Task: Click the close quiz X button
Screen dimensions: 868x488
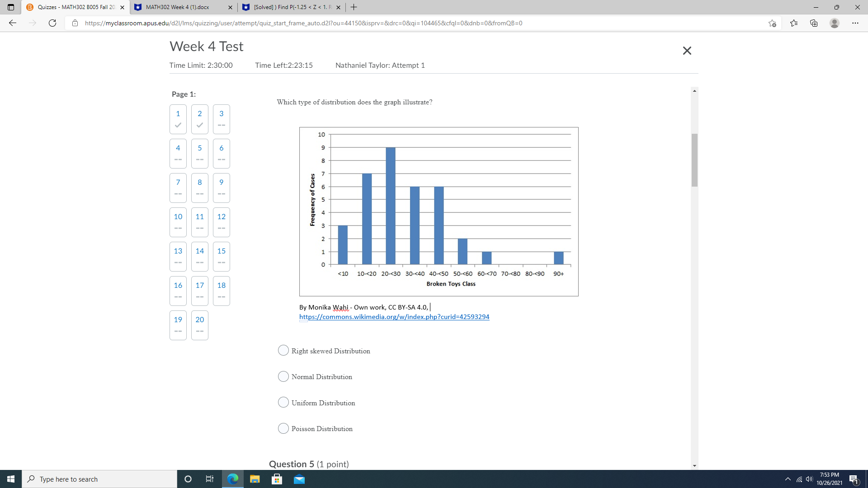Action: pyautogui.click(x=687, y=50)
